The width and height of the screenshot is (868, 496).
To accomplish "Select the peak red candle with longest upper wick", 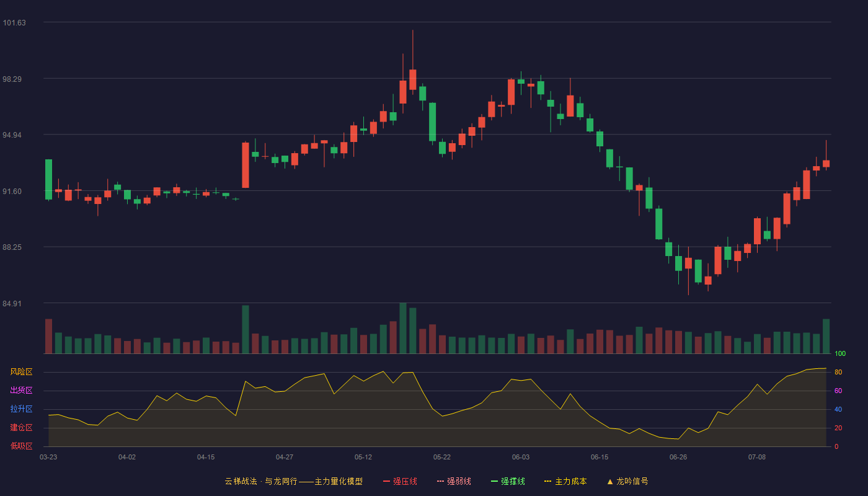I will coord(412,79).
